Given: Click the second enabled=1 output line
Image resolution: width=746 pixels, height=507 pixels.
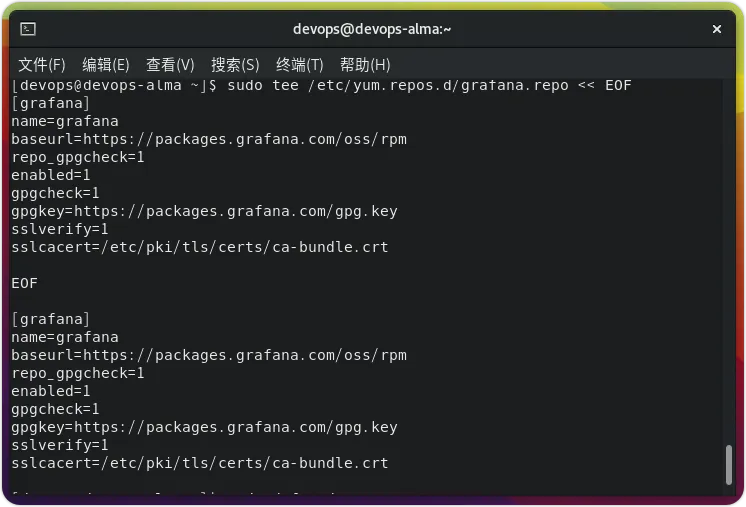Looking at the screenshot, I should tap(50, 391).
